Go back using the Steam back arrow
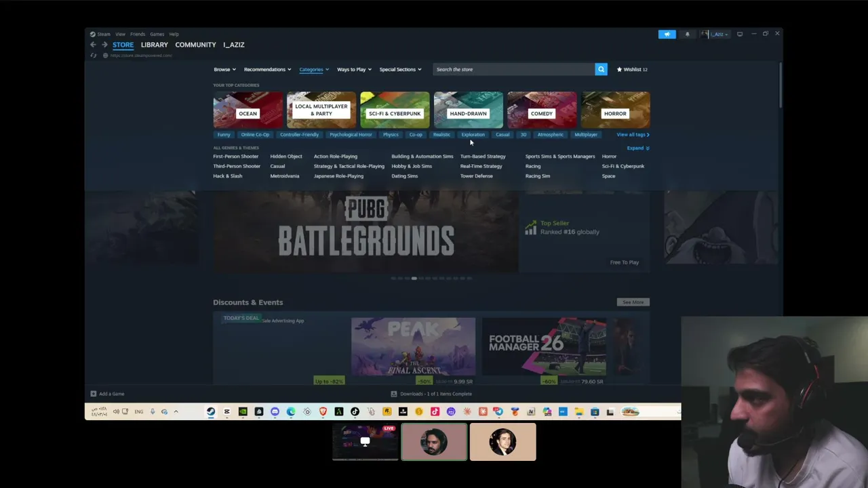 point(93,45)
